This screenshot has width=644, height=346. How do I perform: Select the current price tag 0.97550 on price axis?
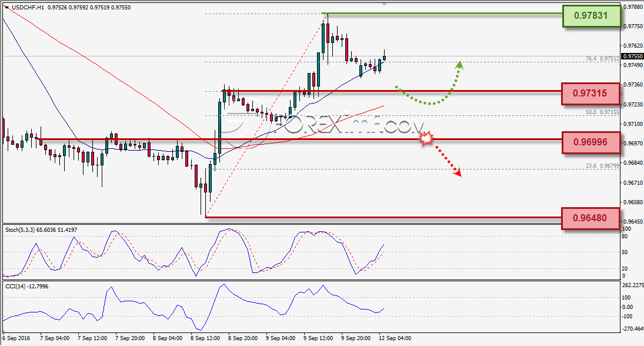coord(632,56)
